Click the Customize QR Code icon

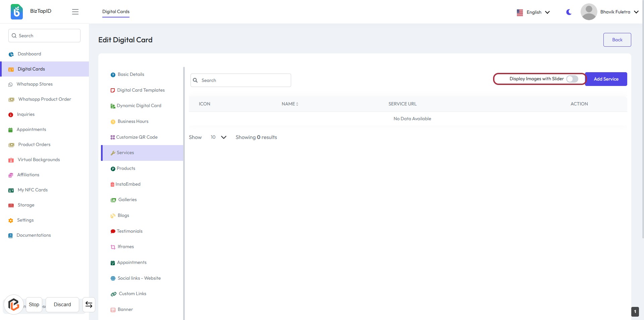coord(113,137)
